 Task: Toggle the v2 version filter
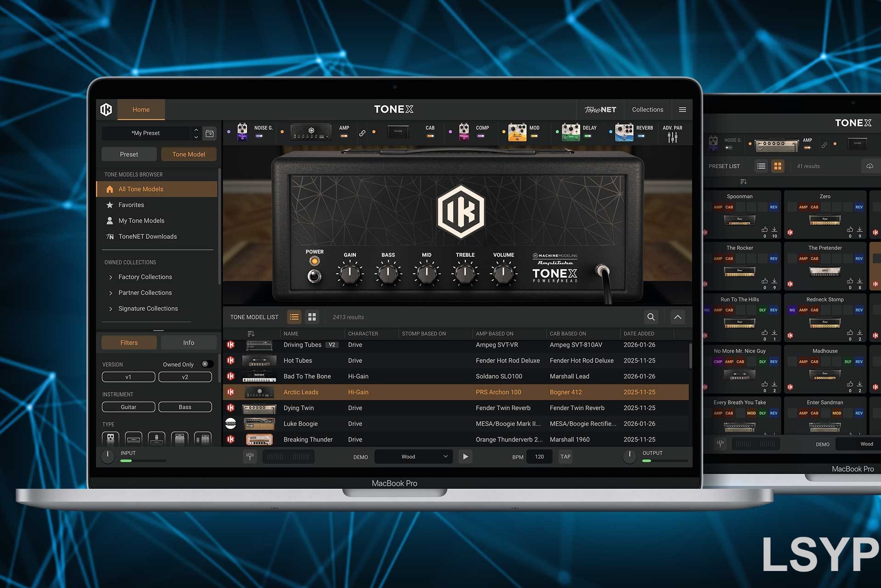[x=185, y=377]
